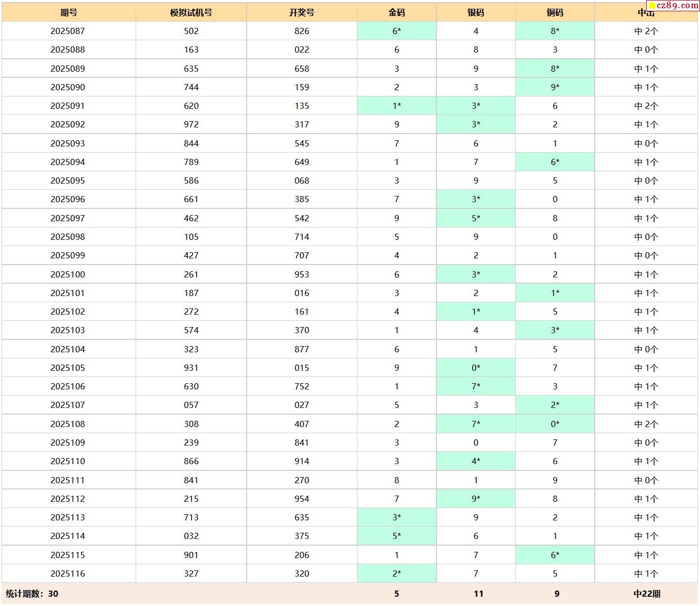Click 中 0个 result in row 2025088

pos(646,50)
